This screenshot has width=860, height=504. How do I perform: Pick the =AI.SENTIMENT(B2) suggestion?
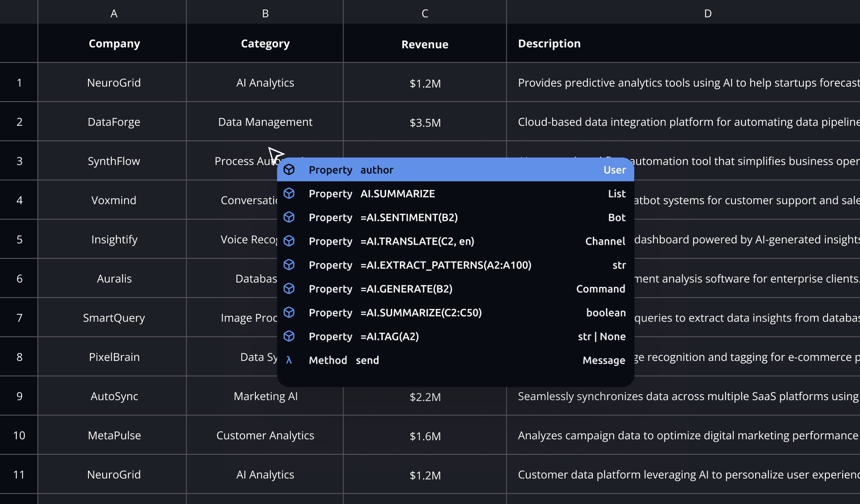[456, 217]
